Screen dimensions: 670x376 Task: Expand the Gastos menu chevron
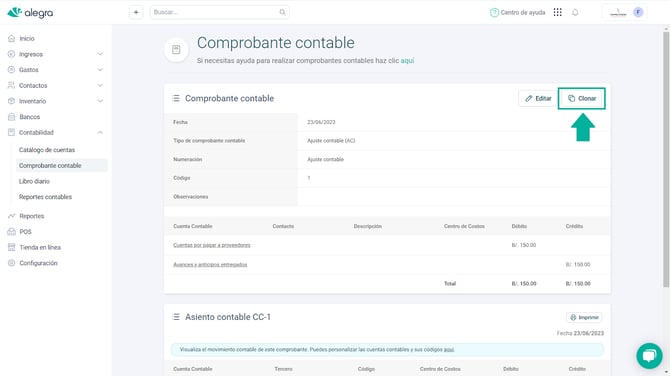[x=100, y=70]
